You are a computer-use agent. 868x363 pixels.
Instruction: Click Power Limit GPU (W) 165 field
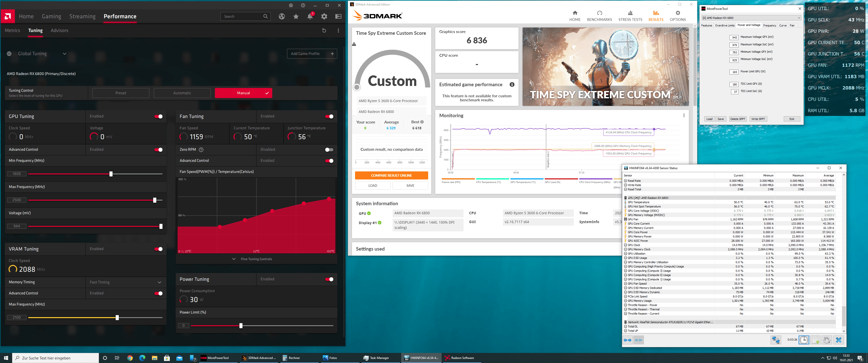pos(734,72)
